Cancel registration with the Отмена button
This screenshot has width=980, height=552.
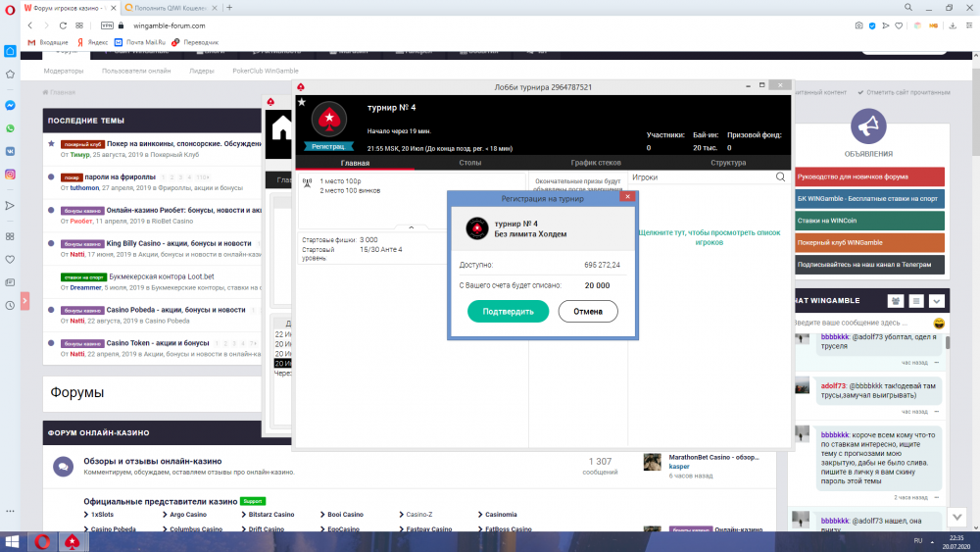(x=588, y=312)
